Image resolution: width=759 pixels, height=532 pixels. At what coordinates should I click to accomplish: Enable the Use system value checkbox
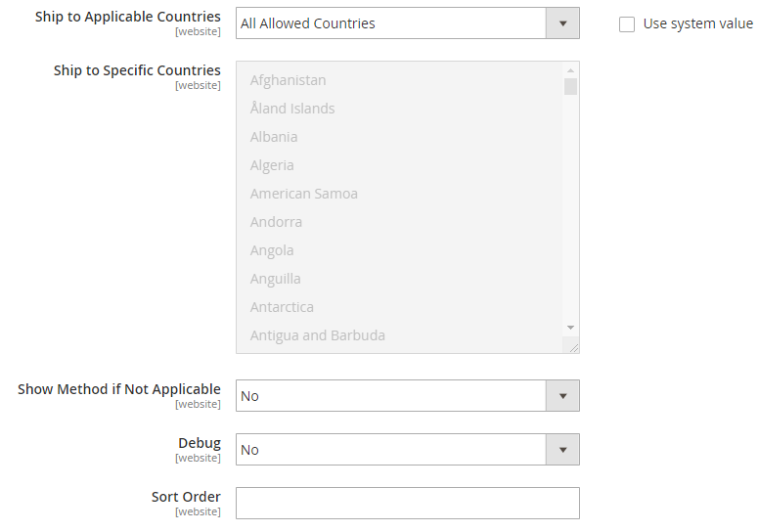pos(627,24)
